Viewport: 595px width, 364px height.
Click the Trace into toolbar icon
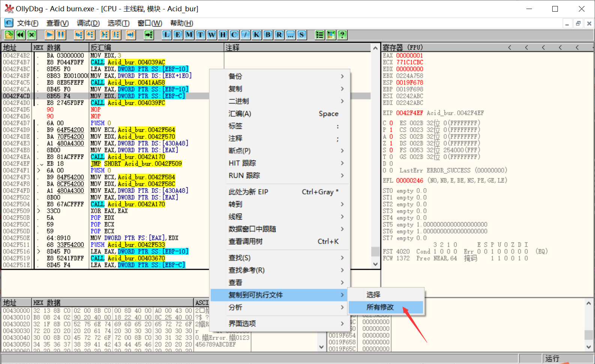pos(105,35)
